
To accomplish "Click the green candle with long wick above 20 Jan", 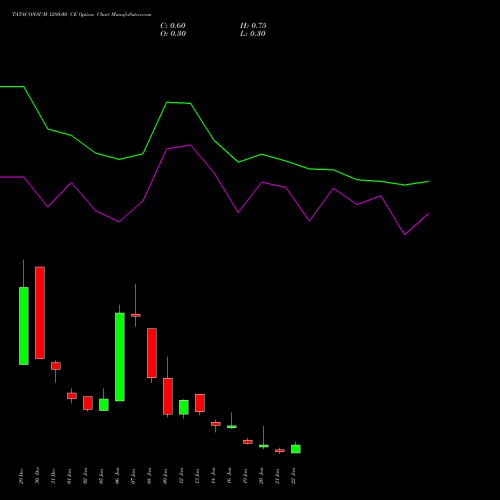I will (x=264, y=446).
